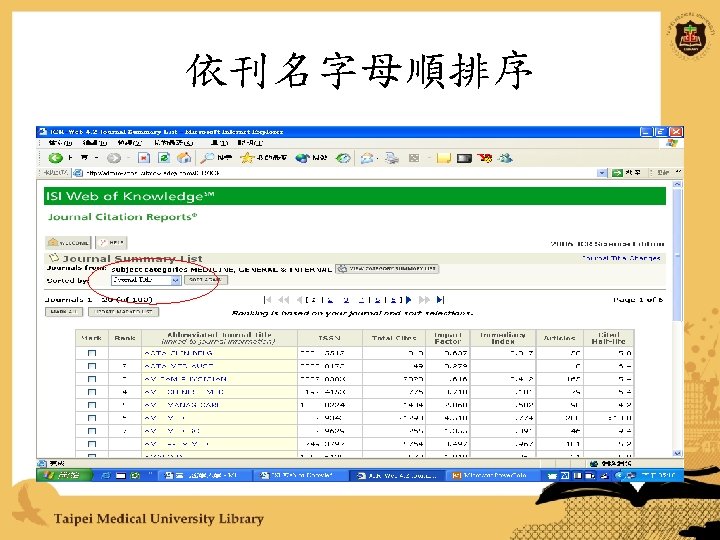Click the black screen icon in IE toolbar
This screenshot has height=540, width=720.
click(464, 158)
